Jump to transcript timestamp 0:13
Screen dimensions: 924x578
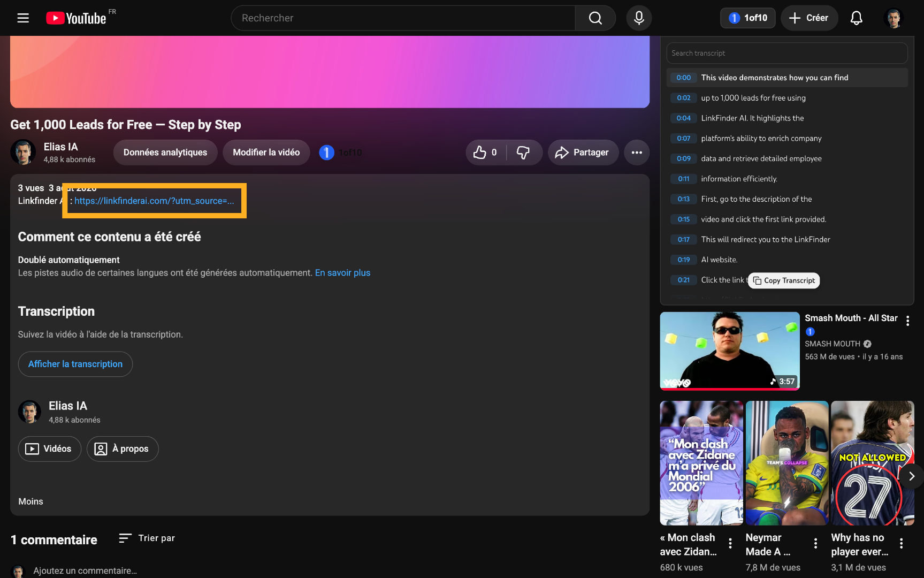684,199
